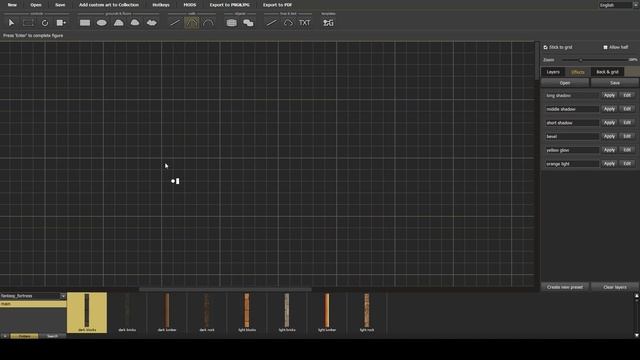The height and width of the screenshot is (360, 640).
Task: Choose the rectangular selection tool
Action: click(x=28, y=23)
